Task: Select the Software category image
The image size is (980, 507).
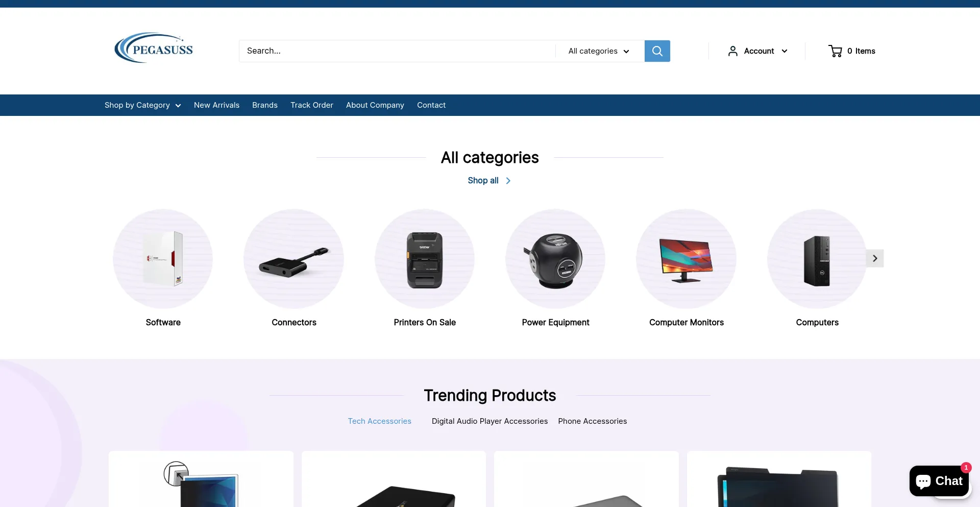Action: click(x=163, y=259)
